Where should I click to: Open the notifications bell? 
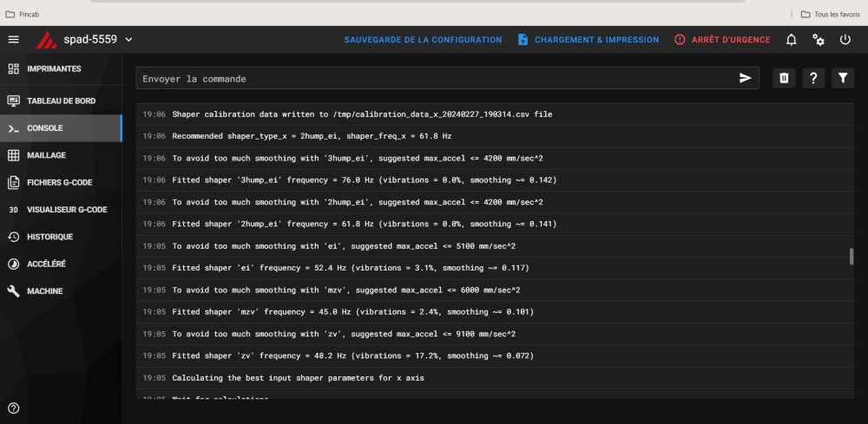[x=792, y=40]
